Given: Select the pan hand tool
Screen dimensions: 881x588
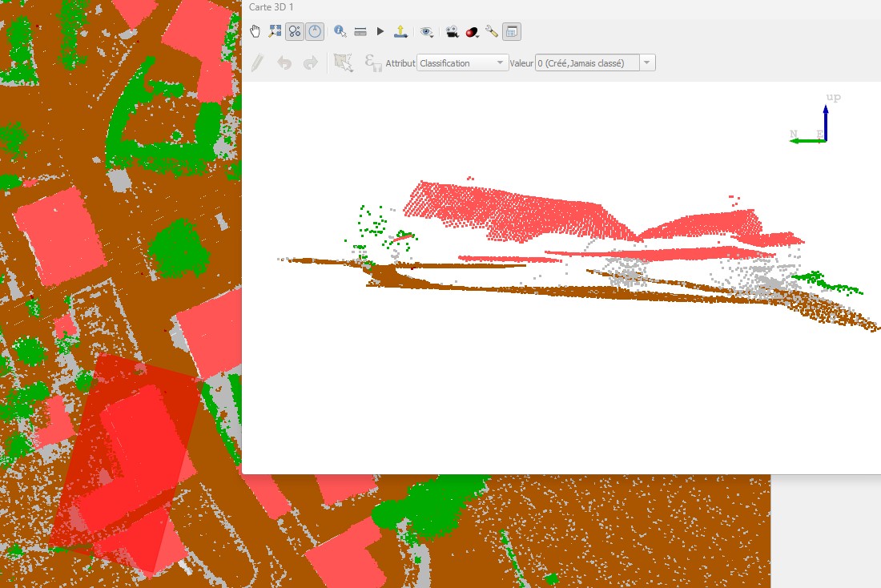Looking at the screenshot, I should (x=255, y=31).
